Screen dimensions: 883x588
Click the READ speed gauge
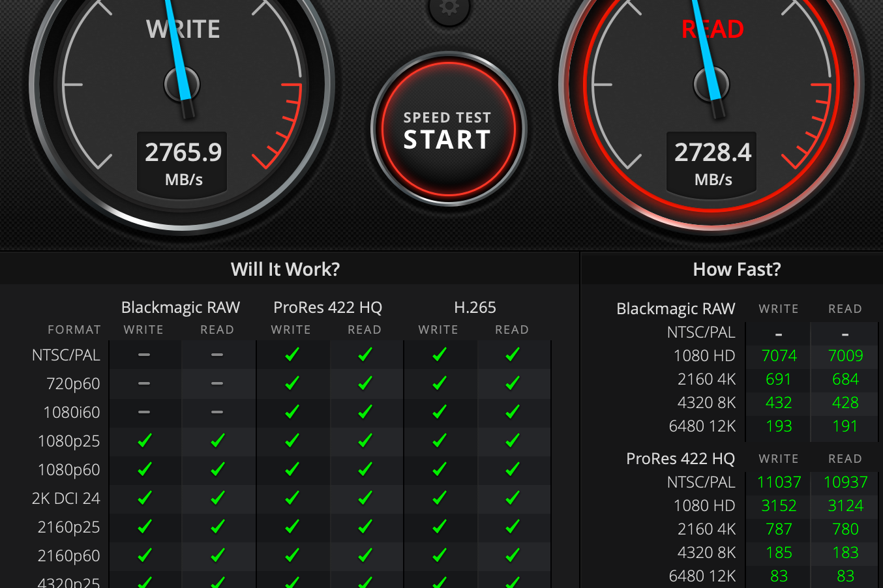(x=712, y=85)
